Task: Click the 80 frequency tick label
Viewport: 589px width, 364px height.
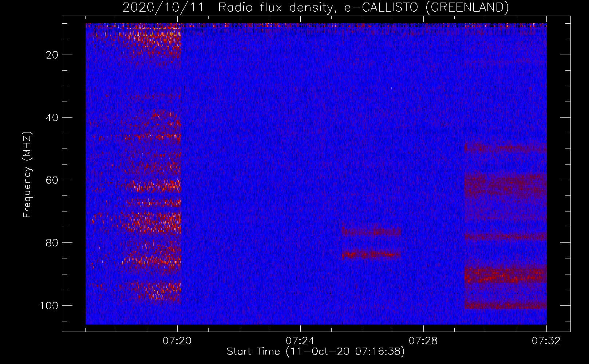Action: 53,243
